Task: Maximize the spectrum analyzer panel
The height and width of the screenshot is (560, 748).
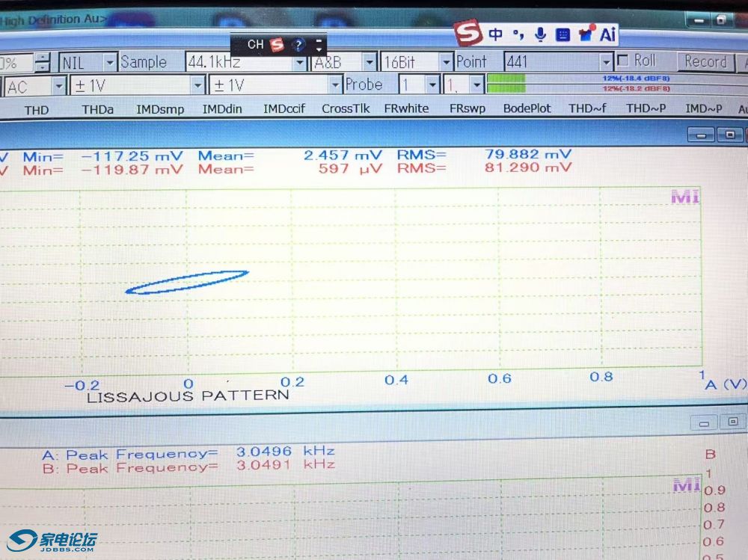Action: pos(733,422)
